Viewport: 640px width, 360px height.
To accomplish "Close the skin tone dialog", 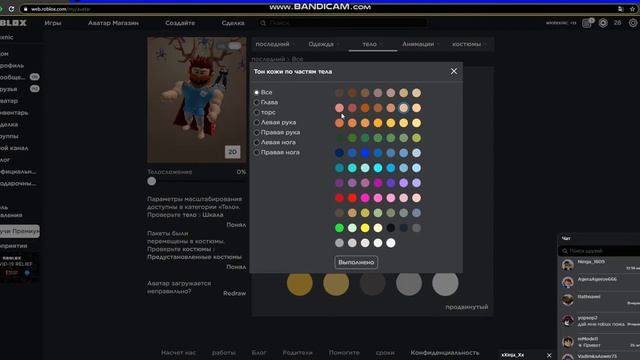I will point(453,71).
